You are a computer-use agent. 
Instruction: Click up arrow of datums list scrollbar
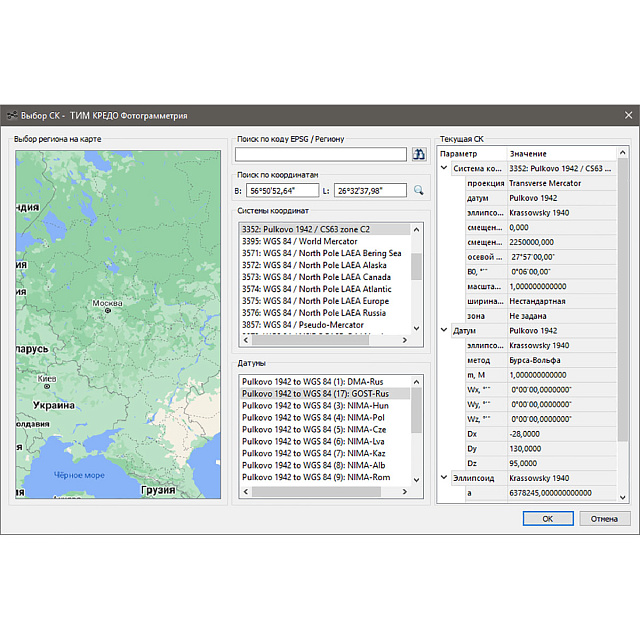(x=416, y=382)
